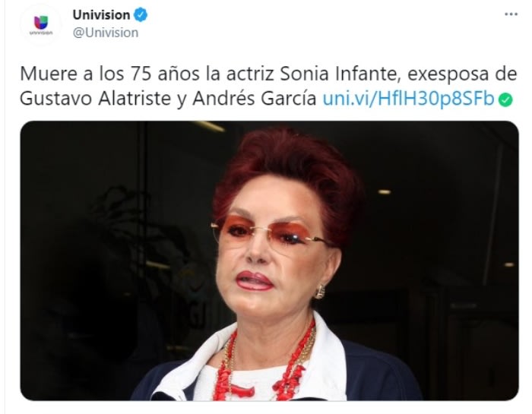This screenshot has height=414, width=532.
Task: Click the gold earring in the photo
Action: tap(320, 292)
